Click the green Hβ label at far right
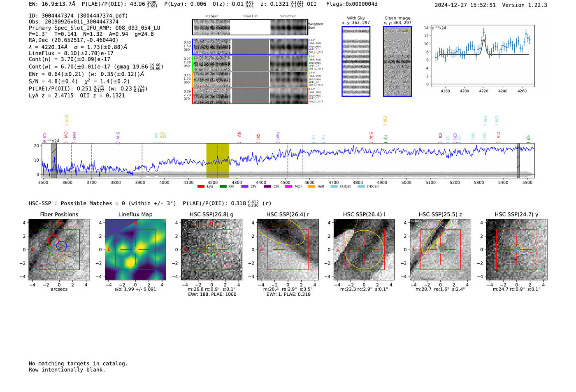The width and height of the screenshot is (576, 392). click(x=528, y=139)
